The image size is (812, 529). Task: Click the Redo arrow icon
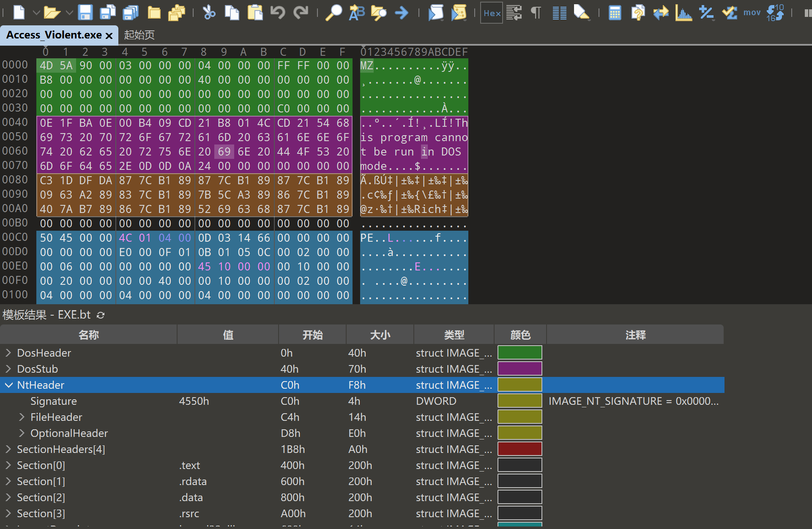click(x=301, y=13)
